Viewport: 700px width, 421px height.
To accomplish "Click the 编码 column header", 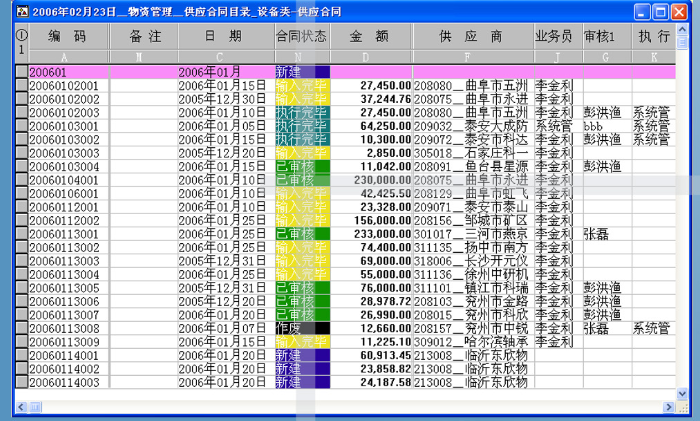I will 68,36.
